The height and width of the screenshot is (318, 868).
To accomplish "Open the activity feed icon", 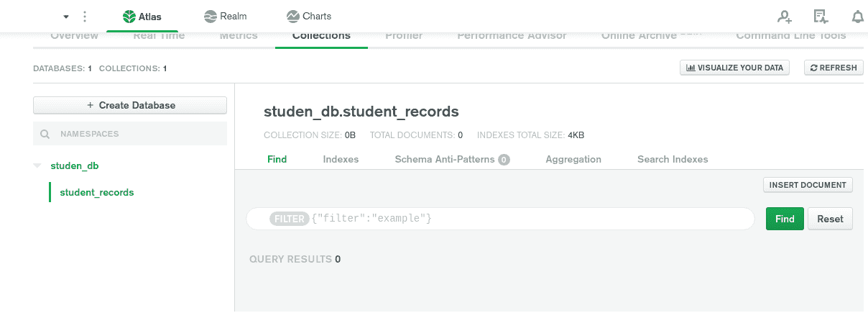I will [x=821, y=17].
